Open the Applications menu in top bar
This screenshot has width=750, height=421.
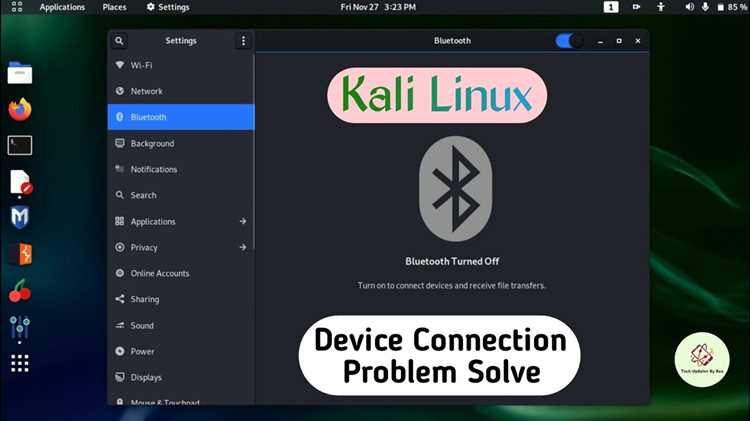(62, 7)
